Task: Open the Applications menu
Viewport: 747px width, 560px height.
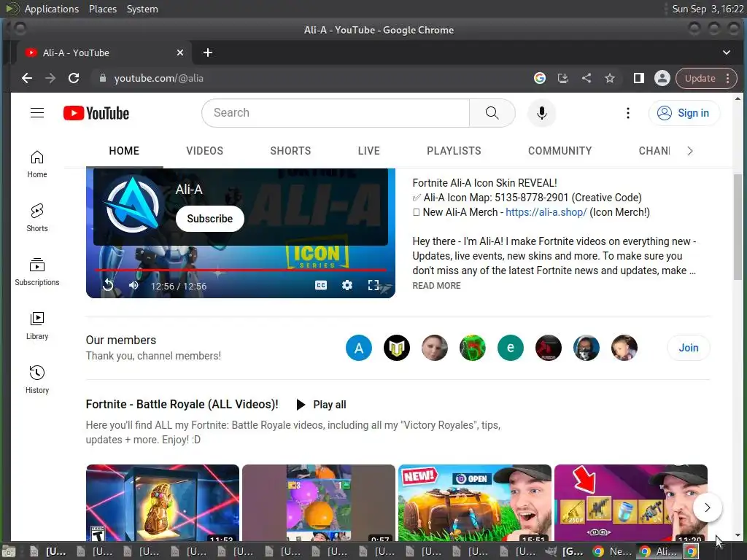Action: click(52, 9)
